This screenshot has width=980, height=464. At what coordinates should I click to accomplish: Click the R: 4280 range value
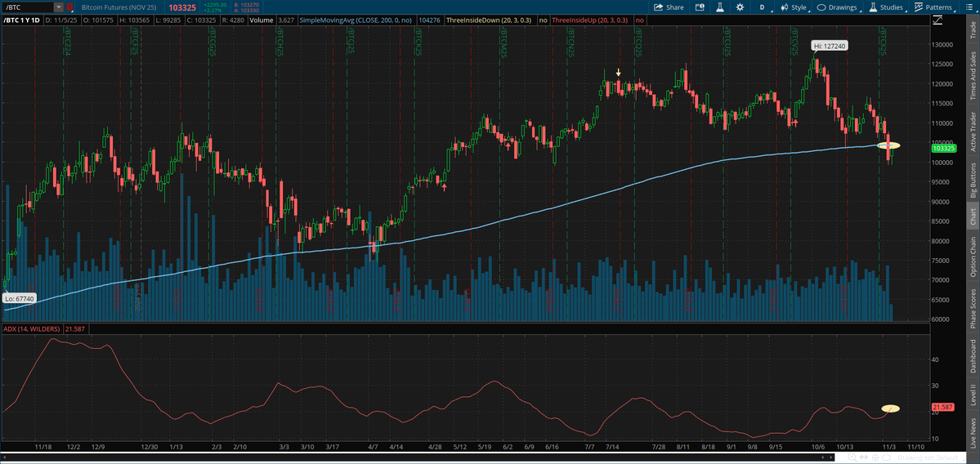tap(232, 20)
